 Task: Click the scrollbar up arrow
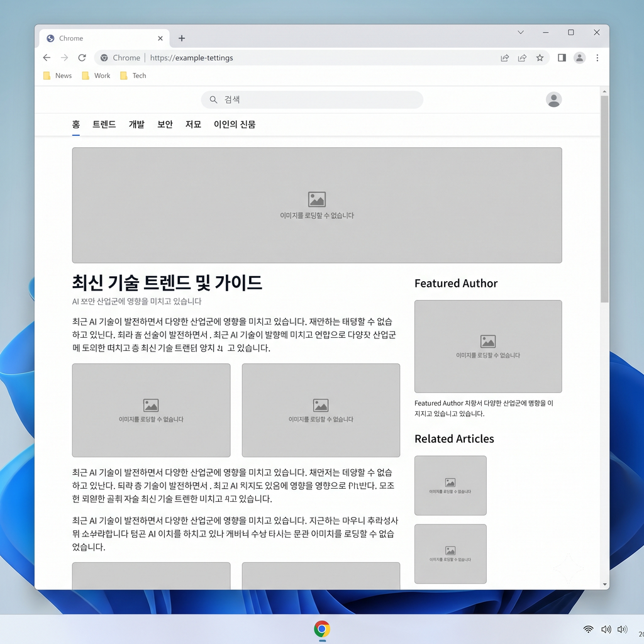pyautogui.click(x=604, y=91)
